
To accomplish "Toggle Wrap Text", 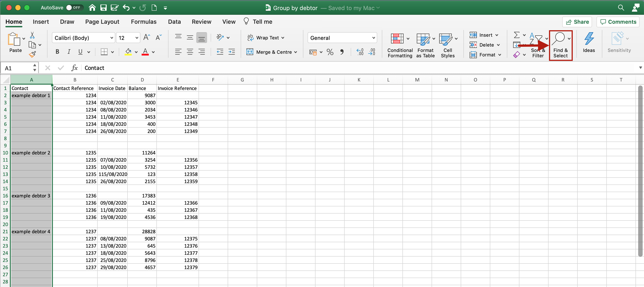I will [x=266, y=38].
